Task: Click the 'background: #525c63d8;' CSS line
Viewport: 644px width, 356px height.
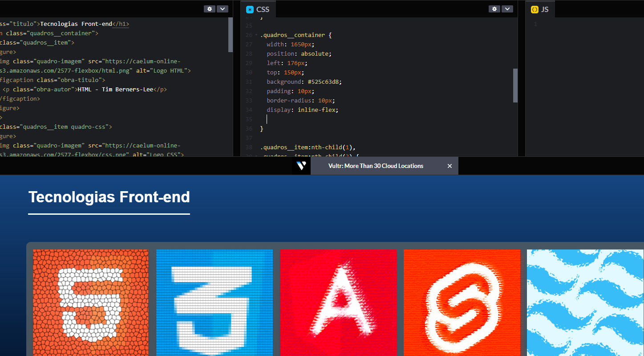Action: click(x=304, y=82)
